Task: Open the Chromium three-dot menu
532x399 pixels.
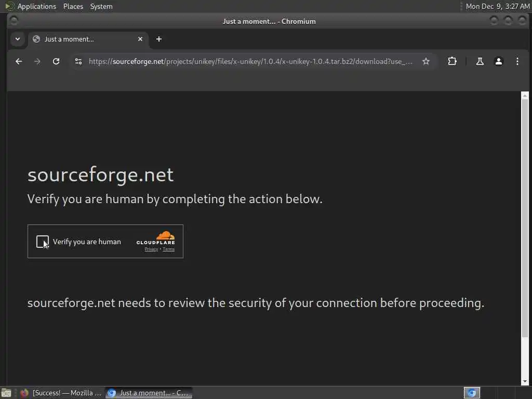Action: [x=517, y=61]
